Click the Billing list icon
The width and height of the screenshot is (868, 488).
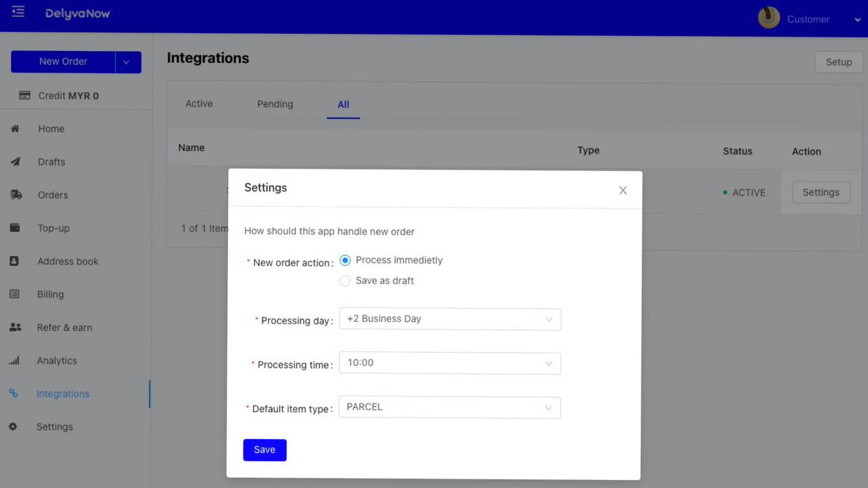(x=14, y=294)
